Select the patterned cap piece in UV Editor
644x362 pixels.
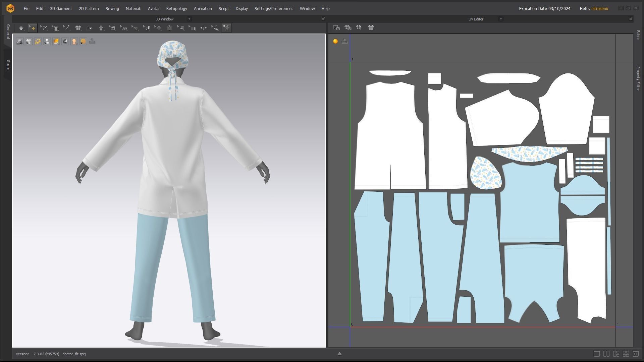coord(486,174)
